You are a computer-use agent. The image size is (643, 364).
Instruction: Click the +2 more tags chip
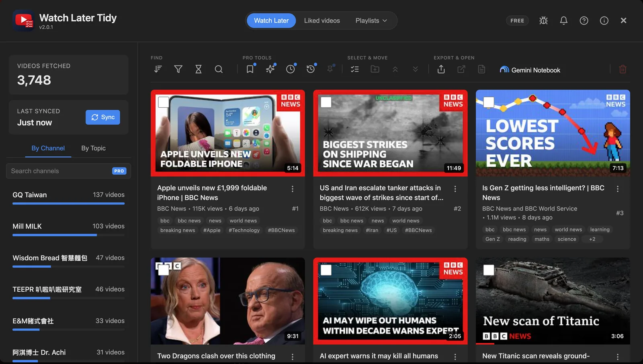(592, 239)
